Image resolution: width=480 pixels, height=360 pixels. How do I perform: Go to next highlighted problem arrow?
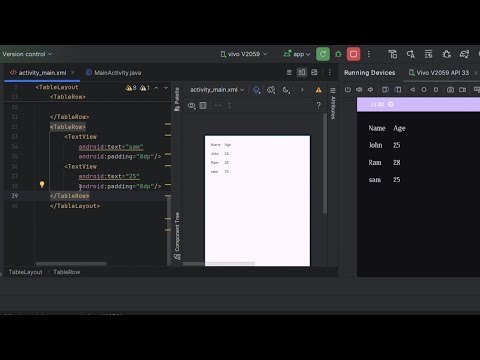(166, 88)
